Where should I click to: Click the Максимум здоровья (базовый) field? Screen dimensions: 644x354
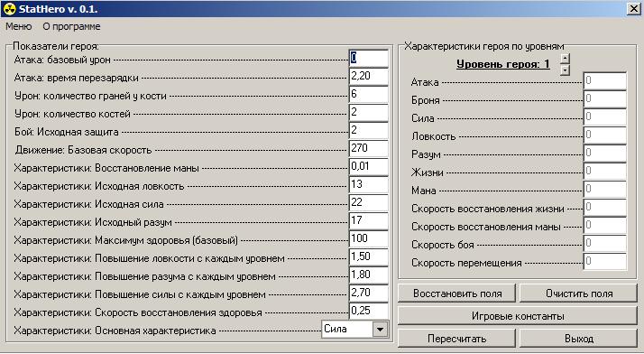(x=368, y=239)
